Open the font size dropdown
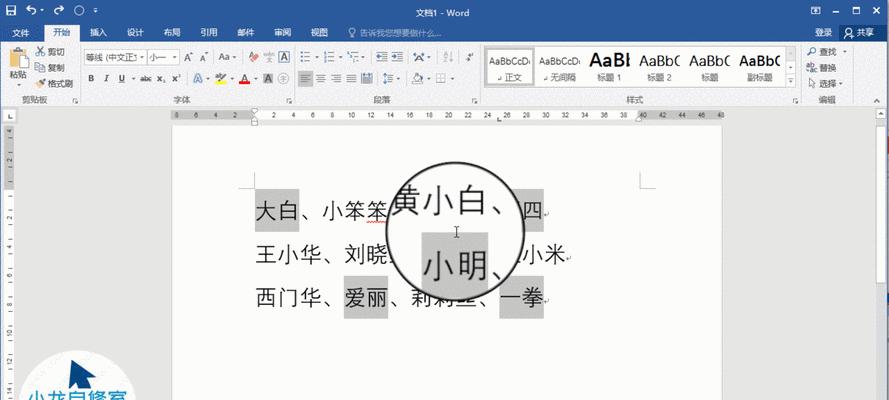This screenshot has height=400, width=889. [x=175, y=57]
